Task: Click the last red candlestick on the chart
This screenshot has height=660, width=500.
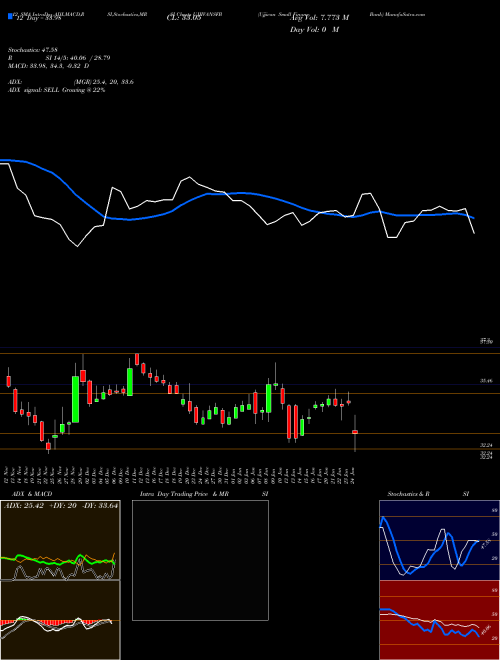Action: tap(355, 432)
